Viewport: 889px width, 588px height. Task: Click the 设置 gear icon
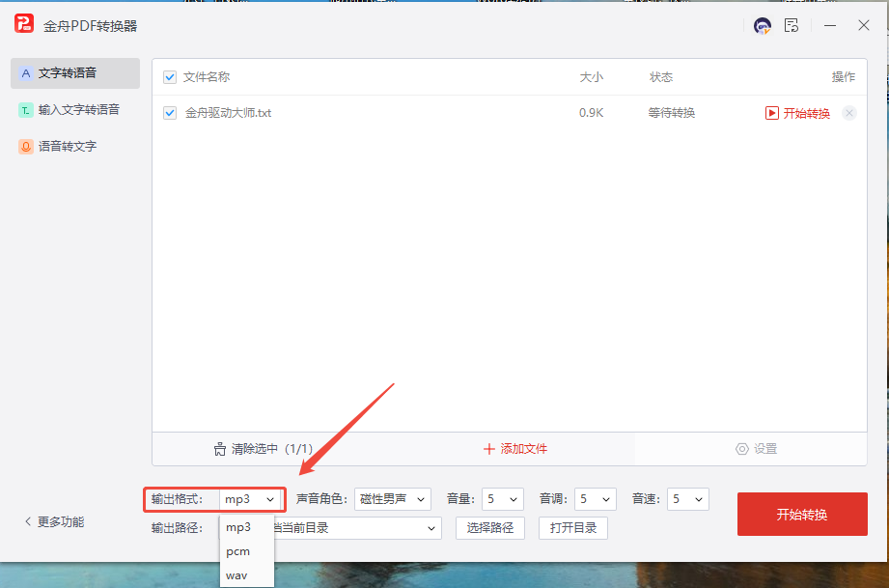click(741, 449)
